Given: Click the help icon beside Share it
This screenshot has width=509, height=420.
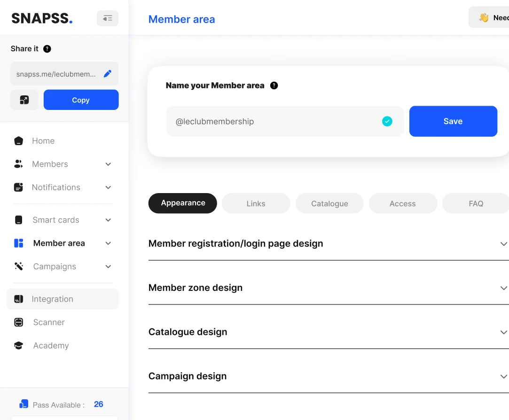Looking at the screenshot, I should pyautogui.click(x=47, y=49).
